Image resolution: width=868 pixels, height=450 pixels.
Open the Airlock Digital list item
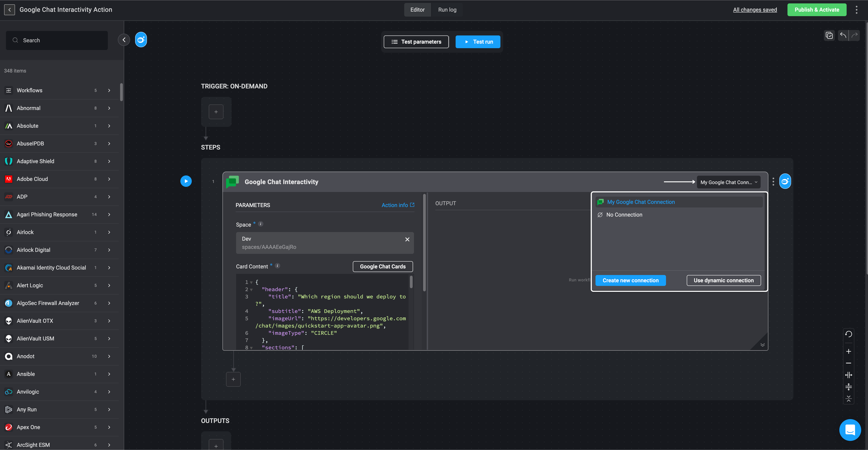pyautogui.click(x=59, y=250)
